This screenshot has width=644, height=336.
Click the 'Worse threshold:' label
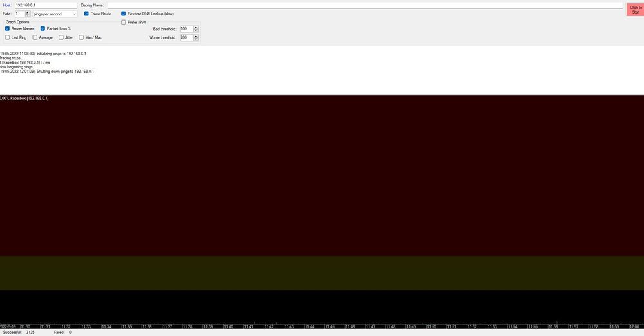[x=162, y=38]
